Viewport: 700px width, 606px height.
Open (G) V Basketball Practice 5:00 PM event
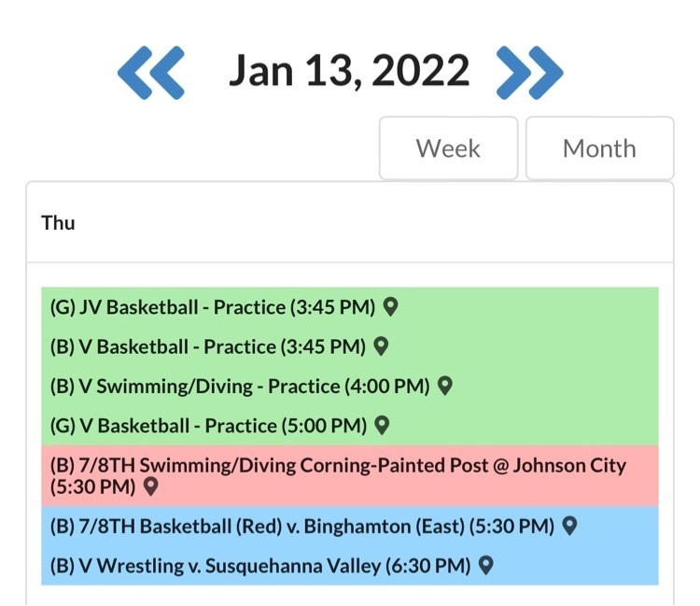tap(207, 426)
